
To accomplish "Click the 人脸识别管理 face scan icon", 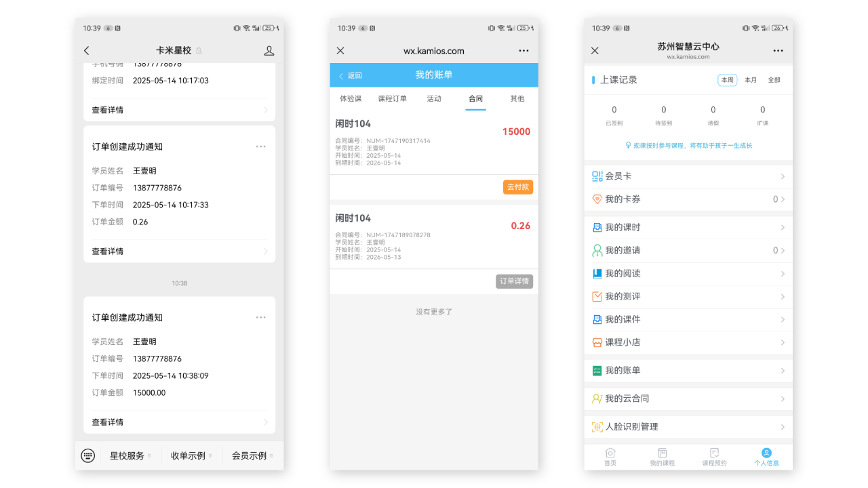I will pyautogui.click(x=597, y=427).
